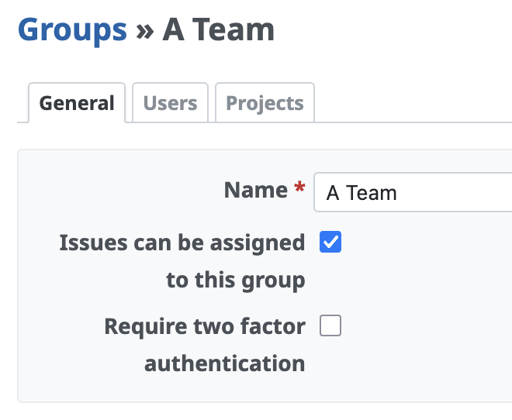Viewport: 512px width, 420px height.
Task: Click the red required asterisk marker
Action: click(x=300, y=190)
